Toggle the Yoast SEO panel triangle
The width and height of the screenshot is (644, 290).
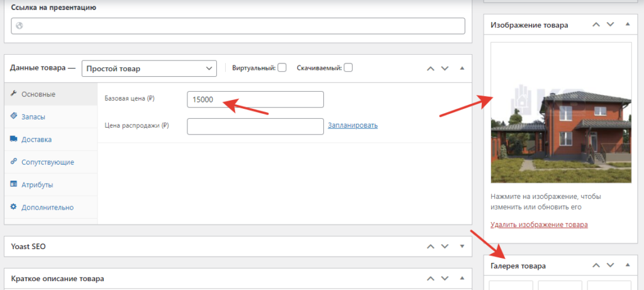462,247
